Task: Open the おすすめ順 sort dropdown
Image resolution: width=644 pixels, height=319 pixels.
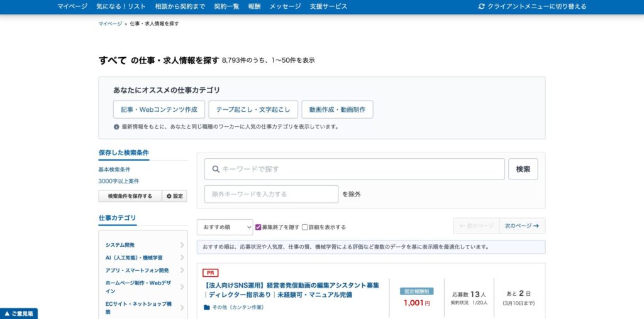Action: click(x=225, y=227)
